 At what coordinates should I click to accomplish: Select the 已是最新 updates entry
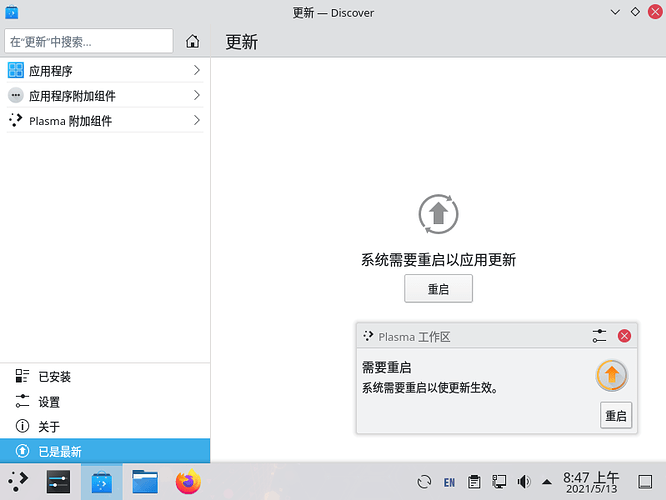105,451
